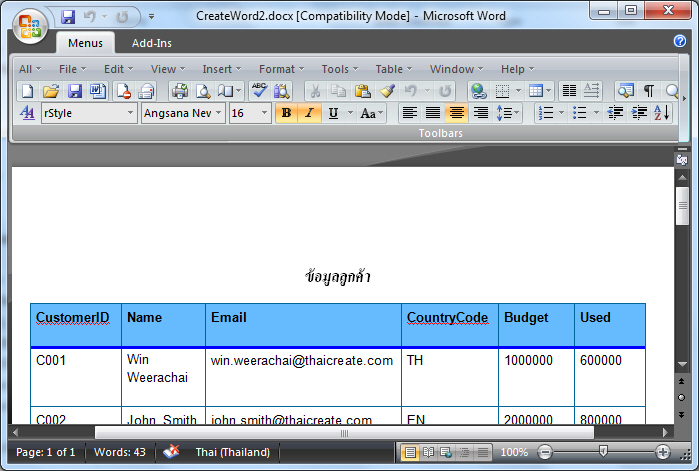Click the New document icon

tap(28, 91)
